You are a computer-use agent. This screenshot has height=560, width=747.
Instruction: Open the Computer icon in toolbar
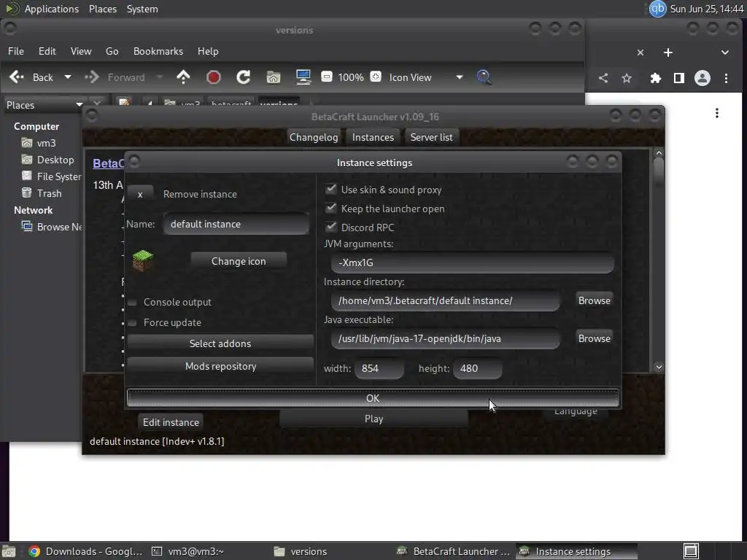(303, 77)
